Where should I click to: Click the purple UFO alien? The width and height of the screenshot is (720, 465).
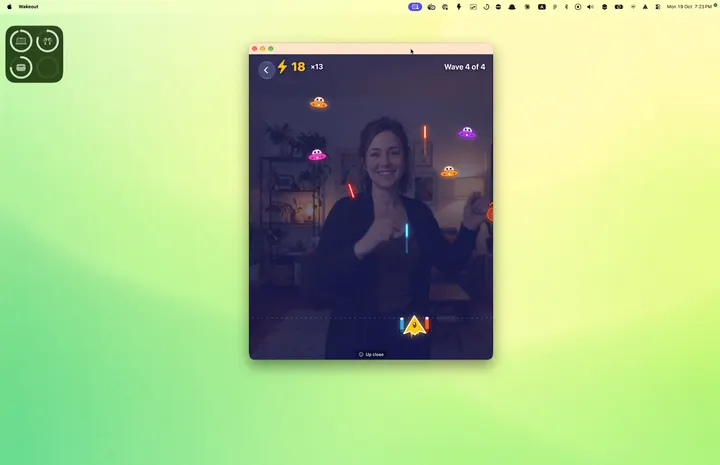coord(467,133)
